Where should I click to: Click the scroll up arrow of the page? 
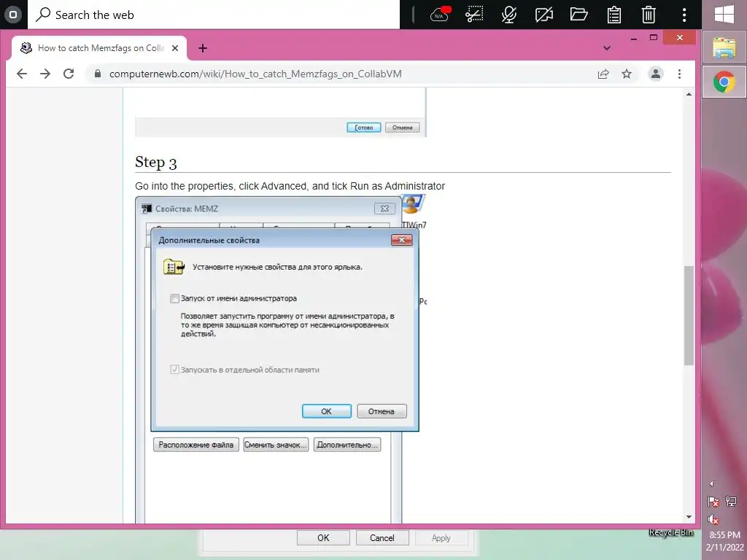tap(689, 94)
